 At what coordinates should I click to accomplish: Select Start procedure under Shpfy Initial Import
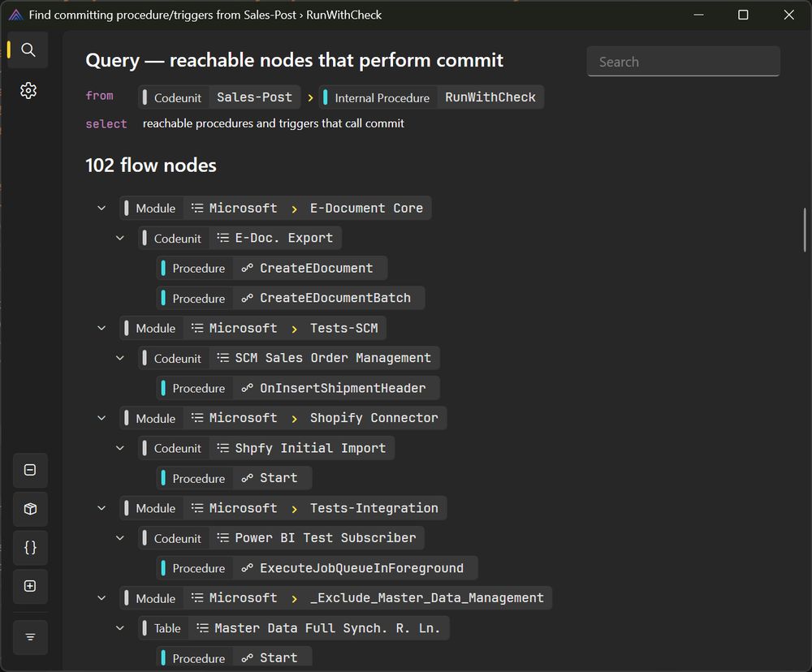click(x=234, y=478)
